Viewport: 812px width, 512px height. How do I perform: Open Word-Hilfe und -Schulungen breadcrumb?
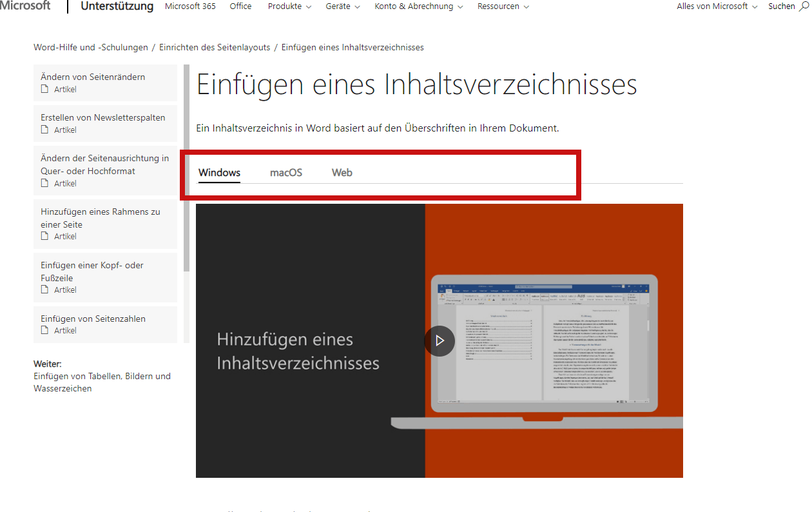tap(91, 48)
